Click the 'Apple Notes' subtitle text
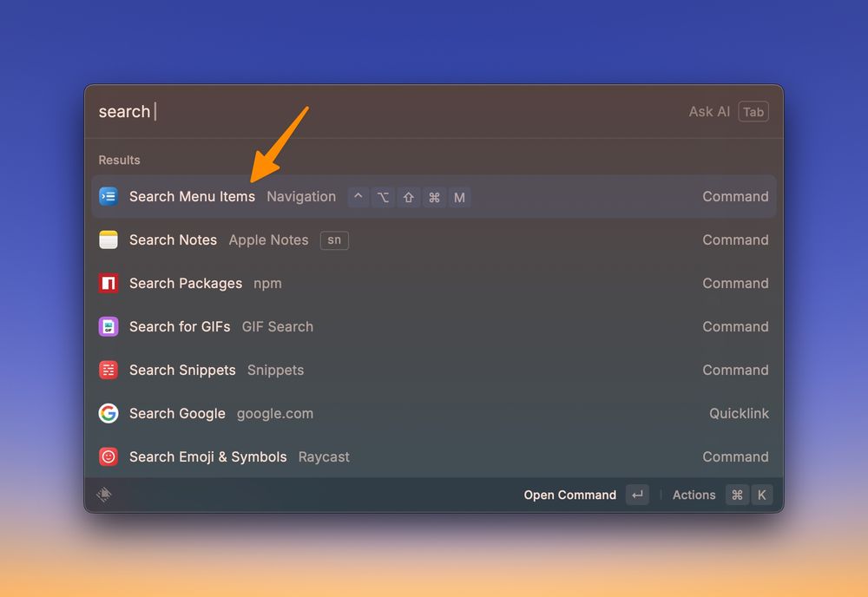This screenshot has width=868, height=597. click(x=268, y=240)
